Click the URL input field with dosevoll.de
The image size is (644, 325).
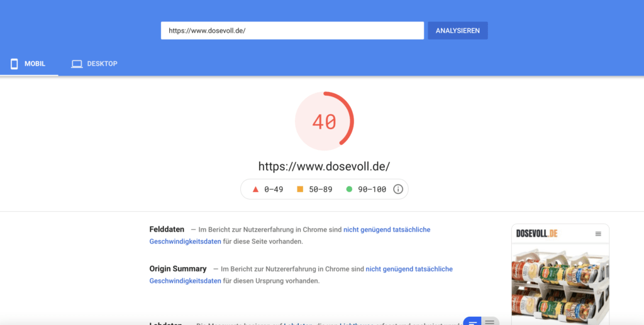(x=292, y=30)
